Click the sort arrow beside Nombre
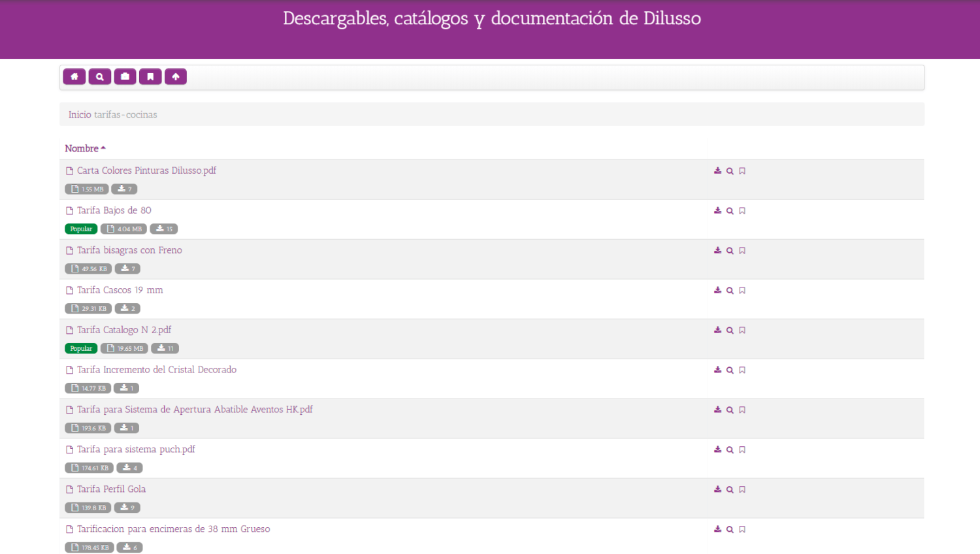The height and width of the screenshot is (554, 980). [x=103, y=148]
